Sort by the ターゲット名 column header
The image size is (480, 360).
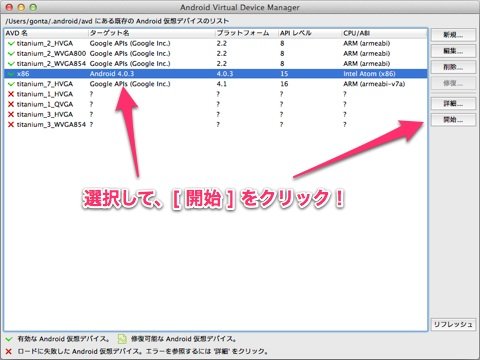[151, 33]
